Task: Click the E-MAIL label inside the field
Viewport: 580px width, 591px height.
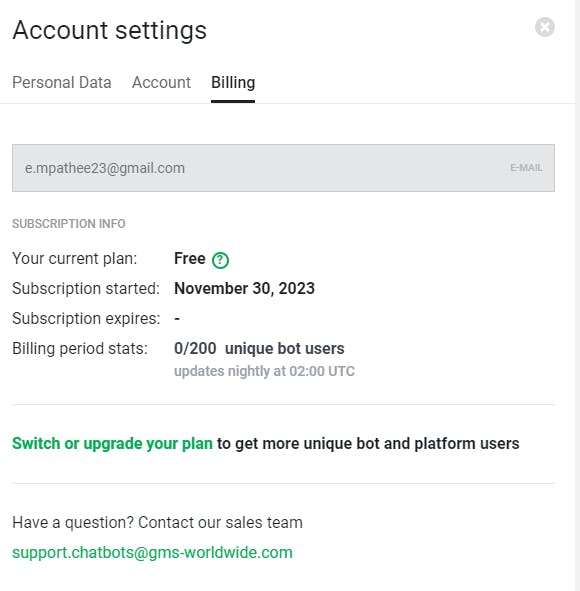Action: click(526, 168)
